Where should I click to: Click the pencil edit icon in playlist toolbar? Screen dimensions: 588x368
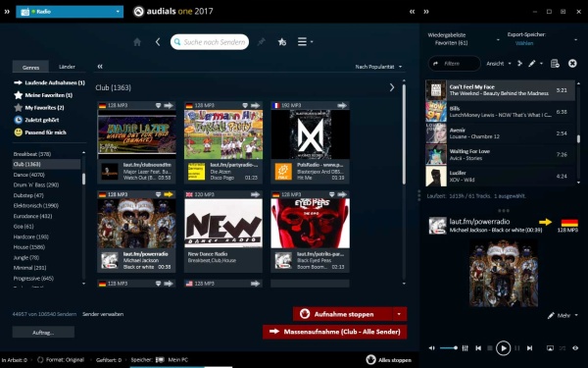[x=532, y=64]
